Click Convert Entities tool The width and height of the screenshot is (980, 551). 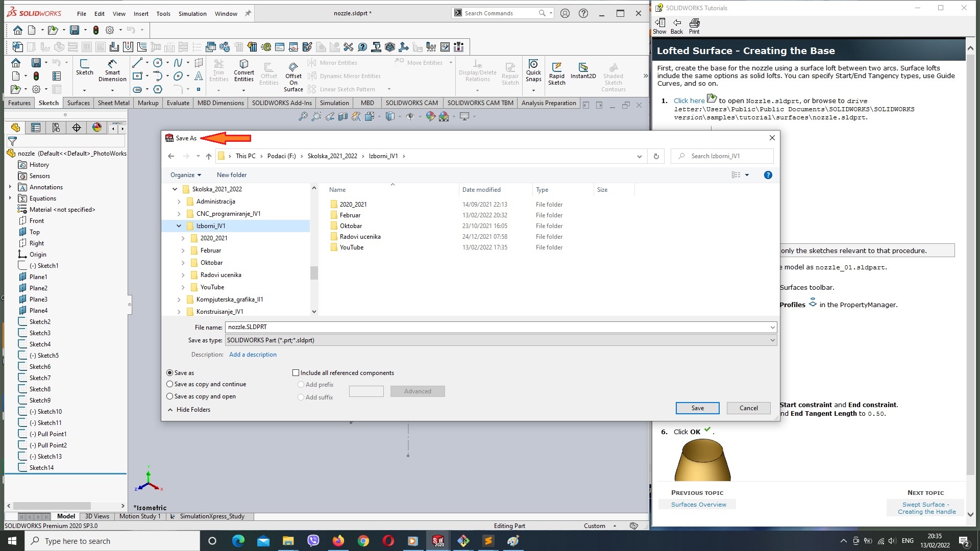pyautogui.click(x=244, y=70)
